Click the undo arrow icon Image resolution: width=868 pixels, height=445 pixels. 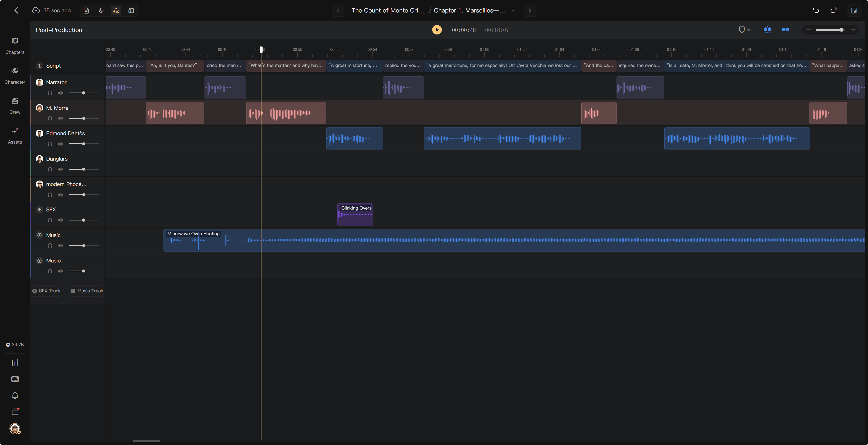[816, 10]
